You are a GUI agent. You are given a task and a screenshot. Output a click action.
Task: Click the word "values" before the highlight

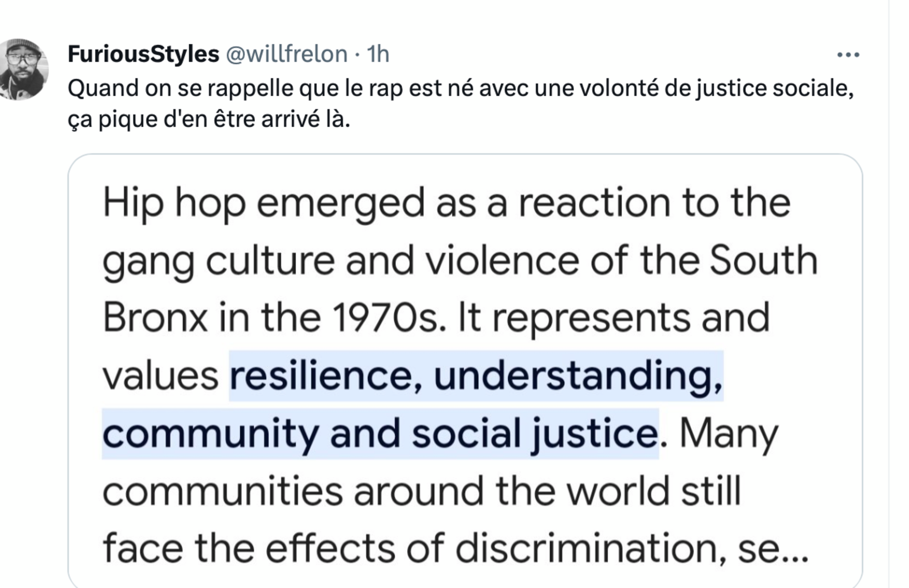160,376
